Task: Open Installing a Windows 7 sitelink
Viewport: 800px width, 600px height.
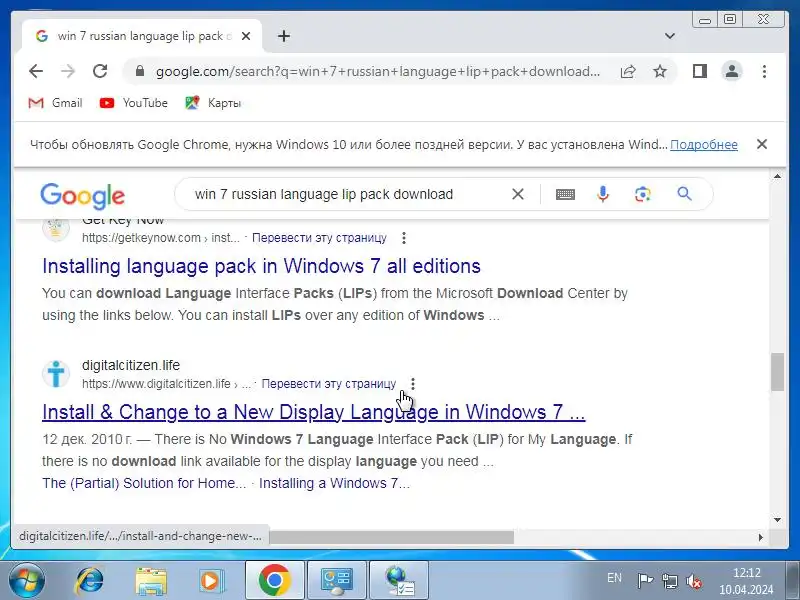Action: coord(334,483)
